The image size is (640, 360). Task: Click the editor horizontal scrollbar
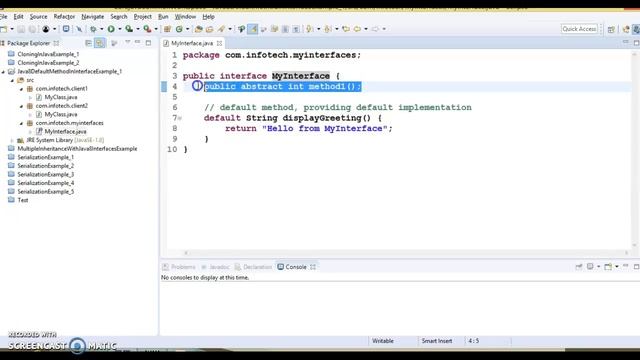(x=406, y=253)
